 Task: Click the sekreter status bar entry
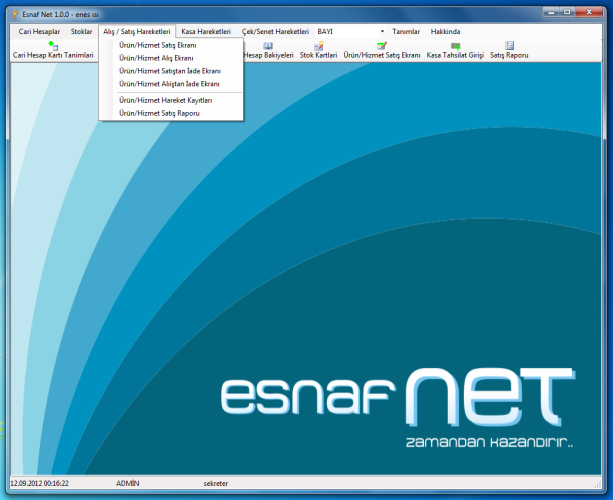[x=215, y=484]
